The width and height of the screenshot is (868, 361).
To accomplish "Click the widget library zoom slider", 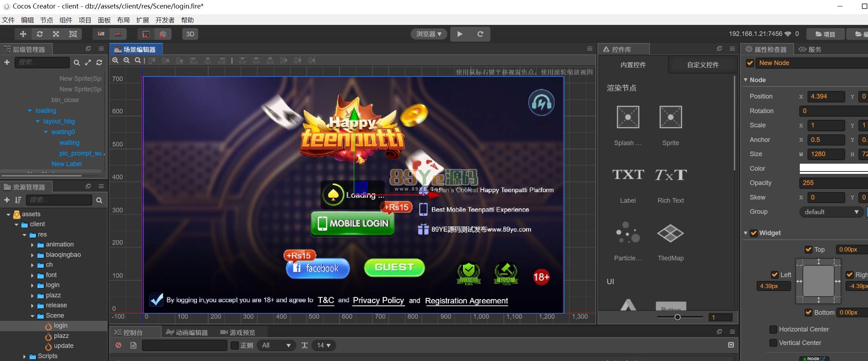I will click(x=680, y=317).
